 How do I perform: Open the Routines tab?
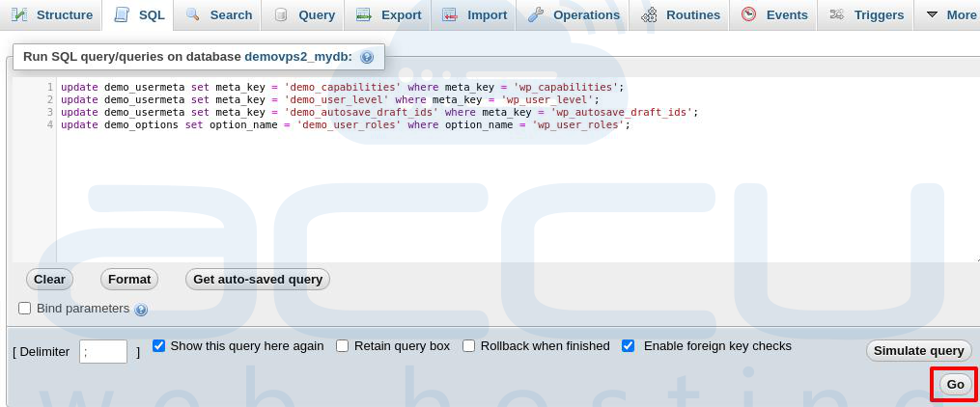(x=680, y=15)
